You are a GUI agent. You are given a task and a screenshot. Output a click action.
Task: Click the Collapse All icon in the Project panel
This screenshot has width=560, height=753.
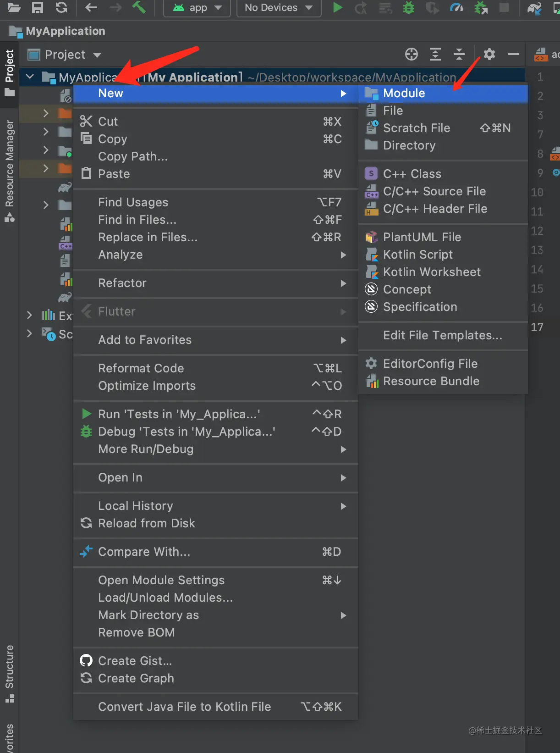click(x=459, y=55)
